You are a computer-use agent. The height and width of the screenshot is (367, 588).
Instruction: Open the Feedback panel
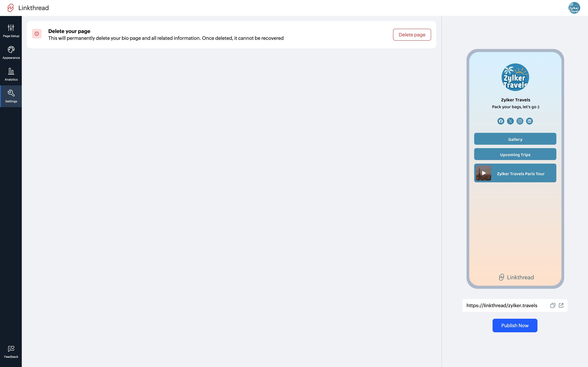[11, 352]
